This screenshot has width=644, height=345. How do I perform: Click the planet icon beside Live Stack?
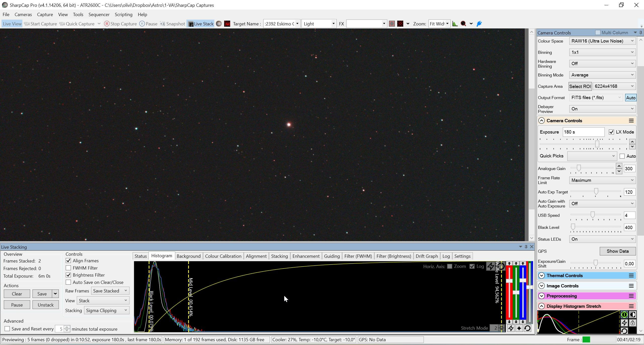[x=219, y=24]
